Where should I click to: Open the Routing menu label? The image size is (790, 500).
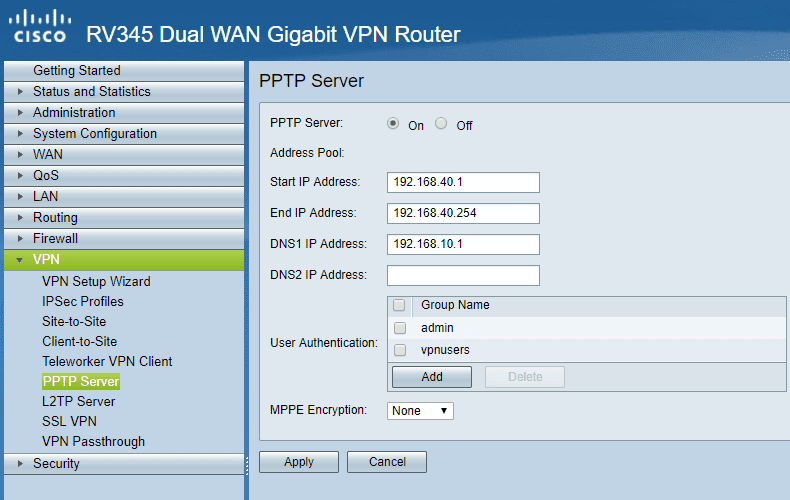[x=55, y=218]
